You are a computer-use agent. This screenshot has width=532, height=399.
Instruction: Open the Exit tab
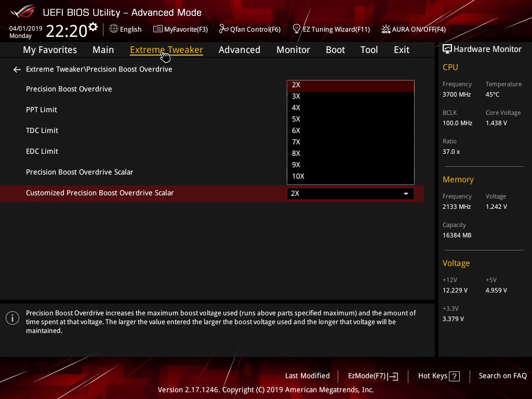pos(402,50)
